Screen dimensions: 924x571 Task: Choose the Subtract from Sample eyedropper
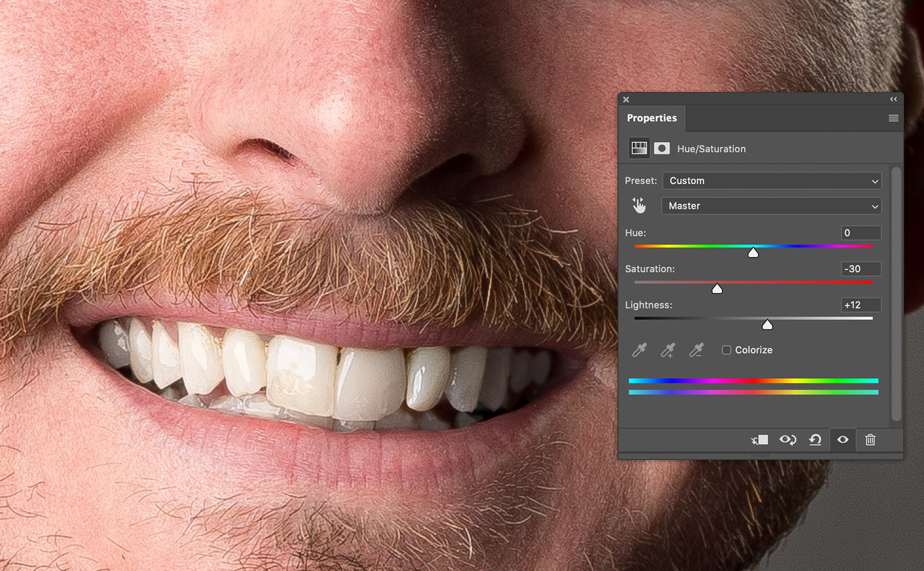coord(696,350)
